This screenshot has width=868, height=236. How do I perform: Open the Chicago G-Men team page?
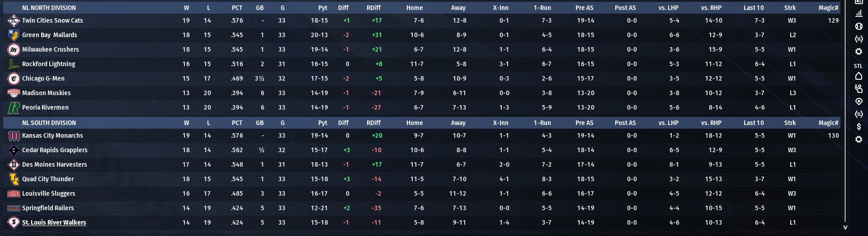(x=43, y=78)
